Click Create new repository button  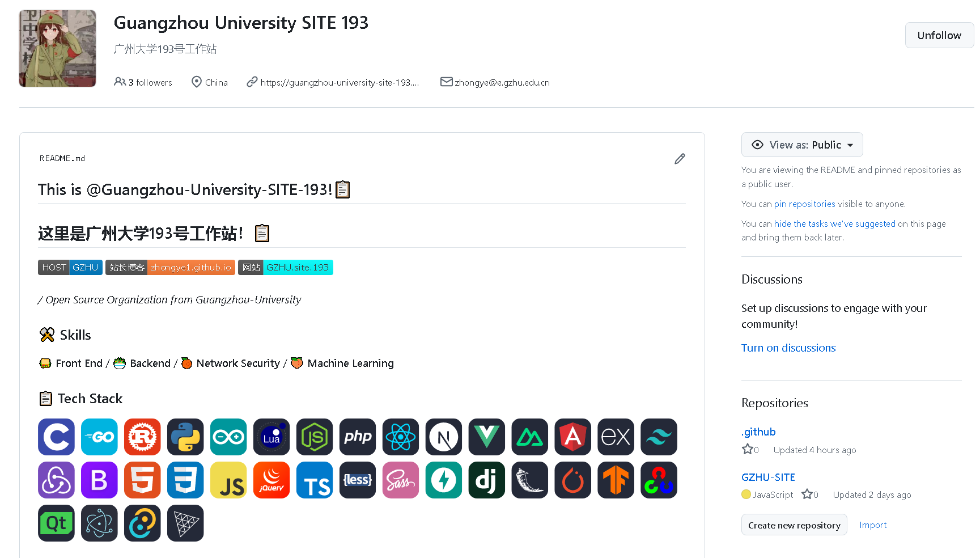coord(794,525)
